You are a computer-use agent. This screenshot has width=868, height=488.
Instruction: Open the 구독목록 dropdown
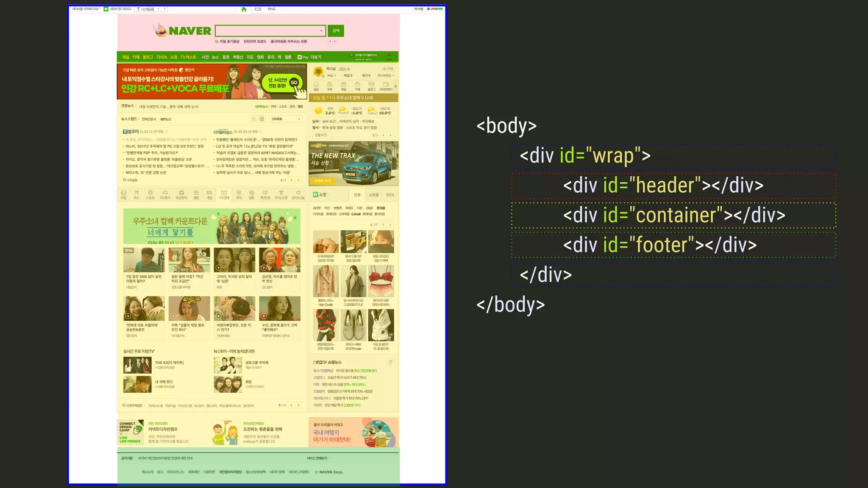286,119
